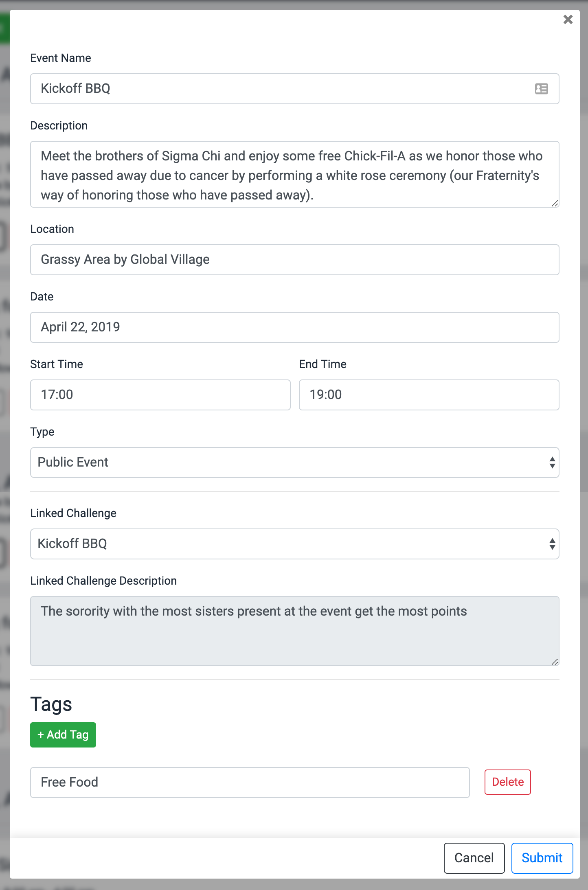Delete the Free Food tag
Screen dimensions: 588x890
(x=507, y=782)
